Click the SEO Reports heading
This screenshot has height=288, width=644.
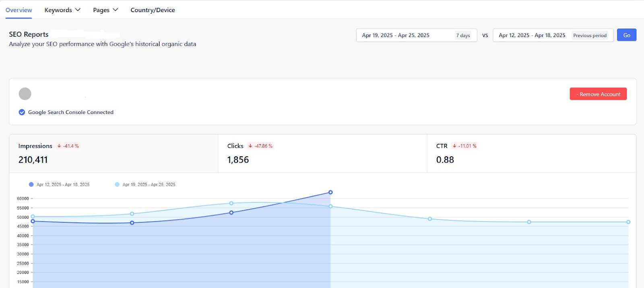tap(29, 34)
